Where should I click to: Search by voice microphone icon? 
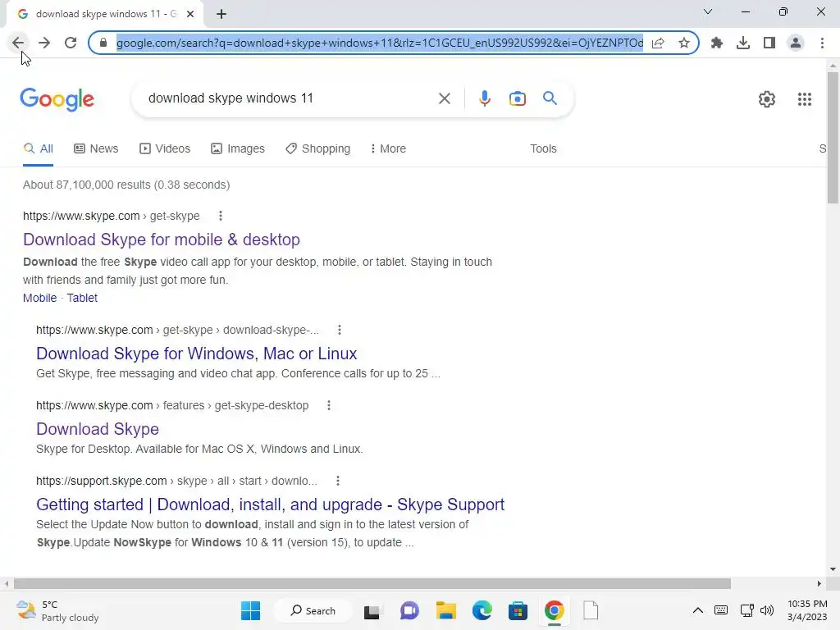pyautogui.click(x=484, y=98)
